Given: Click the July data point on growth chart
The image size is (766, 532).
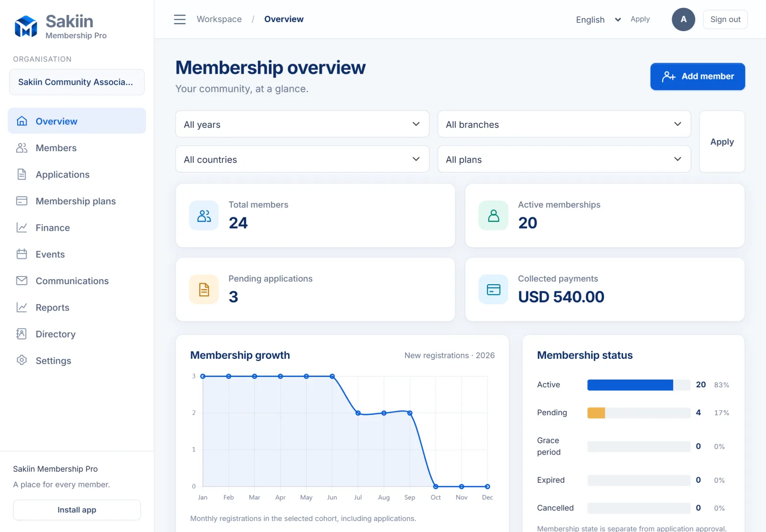Looking at the screenshot, I should [x=358, y=413].
